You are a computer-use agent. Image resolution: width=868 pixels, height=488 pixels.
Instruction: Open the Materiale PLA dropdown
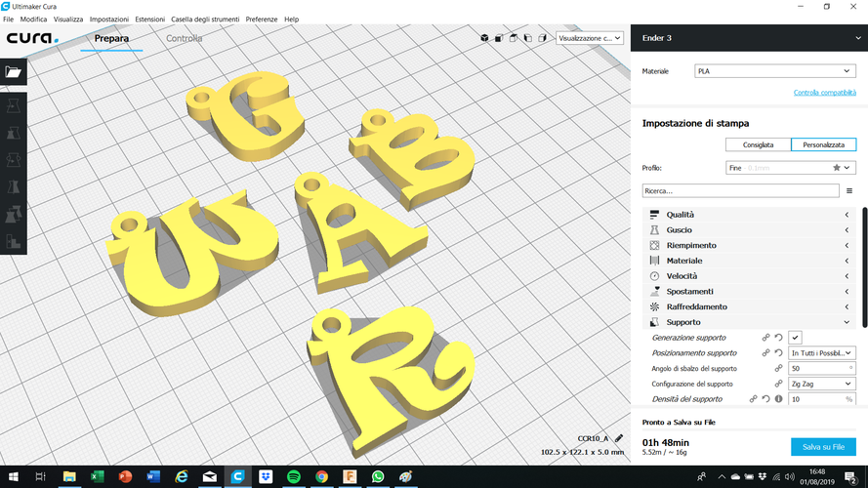pos(775,71)
